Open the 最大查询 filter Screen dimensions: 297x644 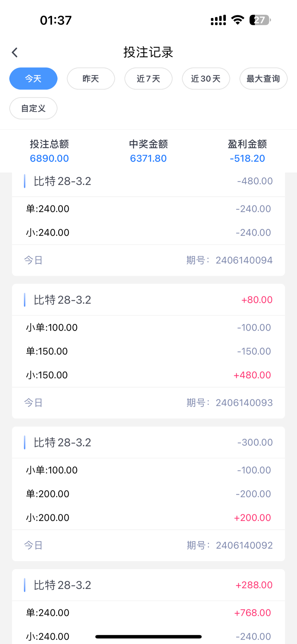click(263, 79)
